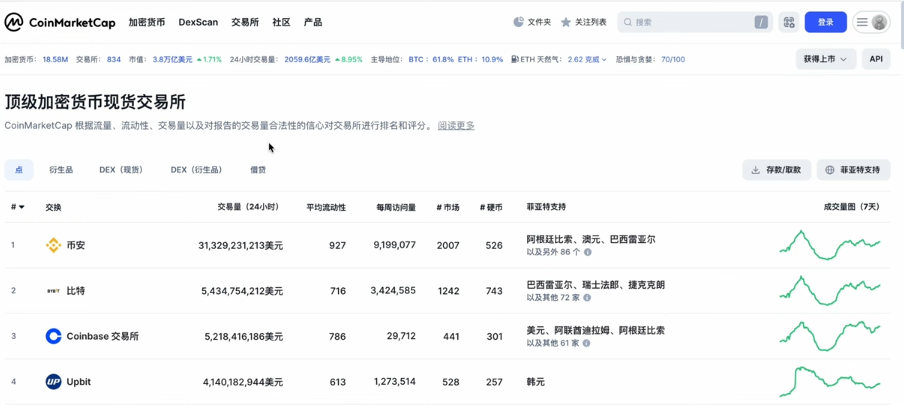Click the slash shortcut icon in search
Image resolution: width=904 pixels, height=405 pixels.
point(761,22)
